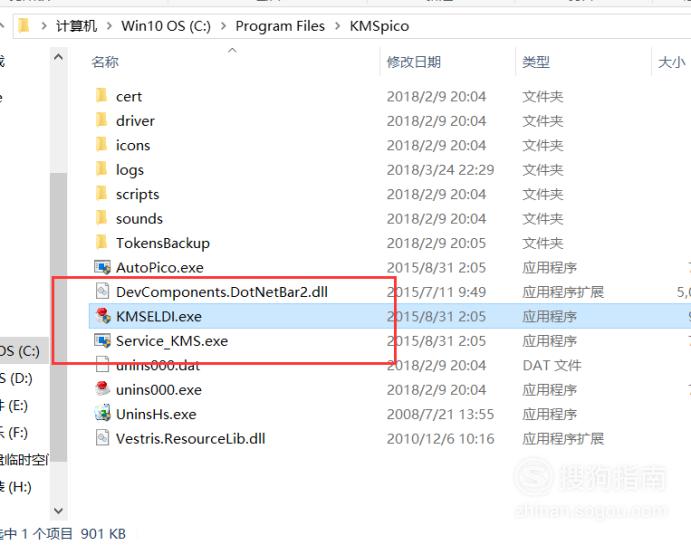Open the cert folder icon

click(x=101, y=95)
